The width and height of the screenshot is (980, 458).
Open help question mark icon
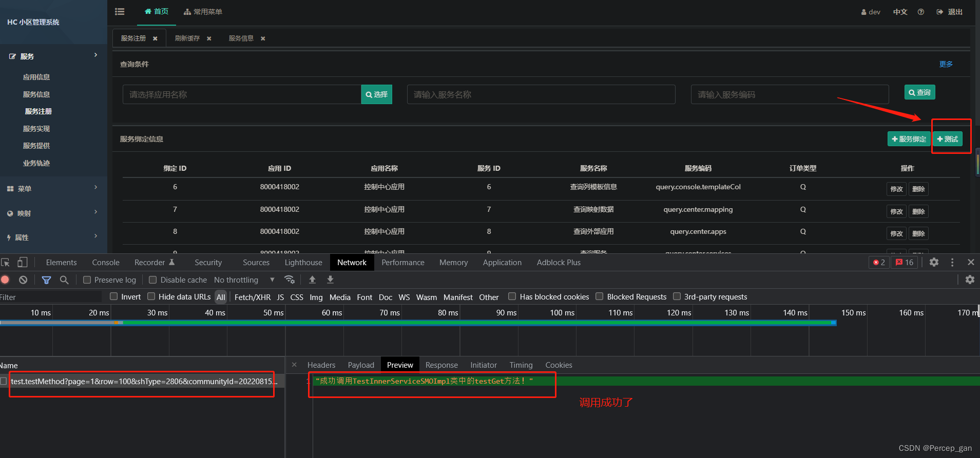coord(921,12)
